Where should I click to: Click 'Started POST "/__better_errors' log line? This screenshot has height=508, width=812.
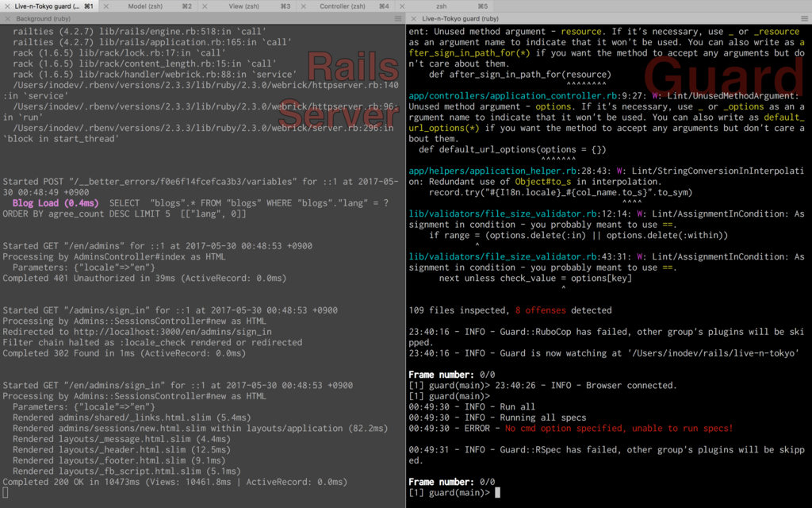(201, 187)
